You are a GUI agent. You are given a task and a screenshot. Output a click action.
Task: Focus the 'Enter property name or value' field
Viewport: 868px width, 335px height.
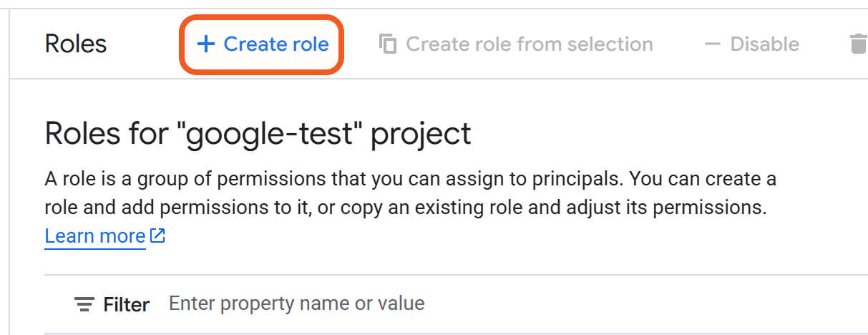[x=296, y=304]
